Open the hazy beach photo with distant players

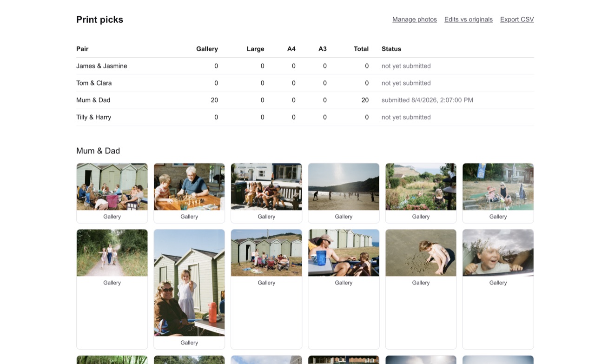click(344, 187)
